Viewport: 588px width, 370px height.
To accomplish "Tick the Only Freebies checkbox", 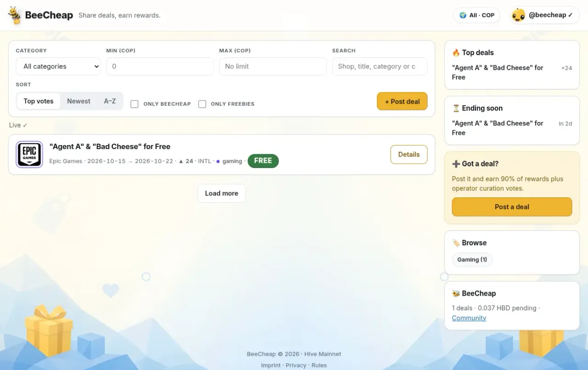I will (x=202, y=104).
